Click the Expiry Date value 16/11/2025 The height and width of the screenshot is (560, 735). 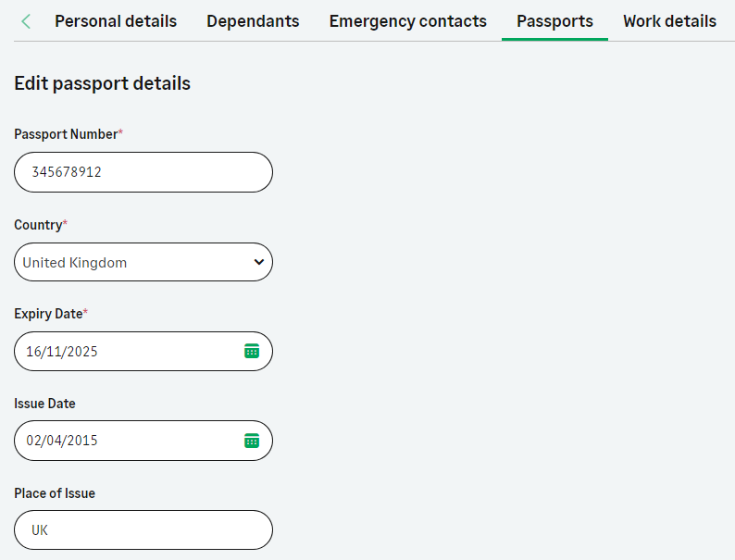(x=62, y=352)
